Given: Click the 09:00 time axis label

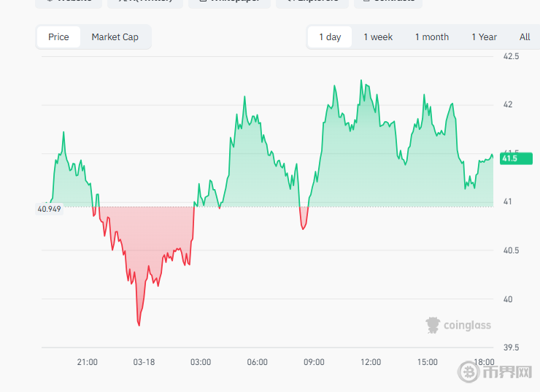Looking at the screenshot, I should pos(314,362).
